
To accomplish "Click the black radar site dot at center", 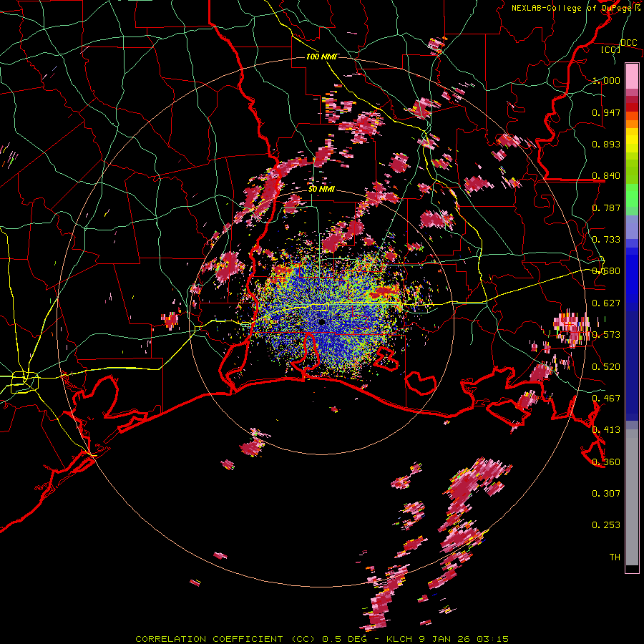I will 321,321.
